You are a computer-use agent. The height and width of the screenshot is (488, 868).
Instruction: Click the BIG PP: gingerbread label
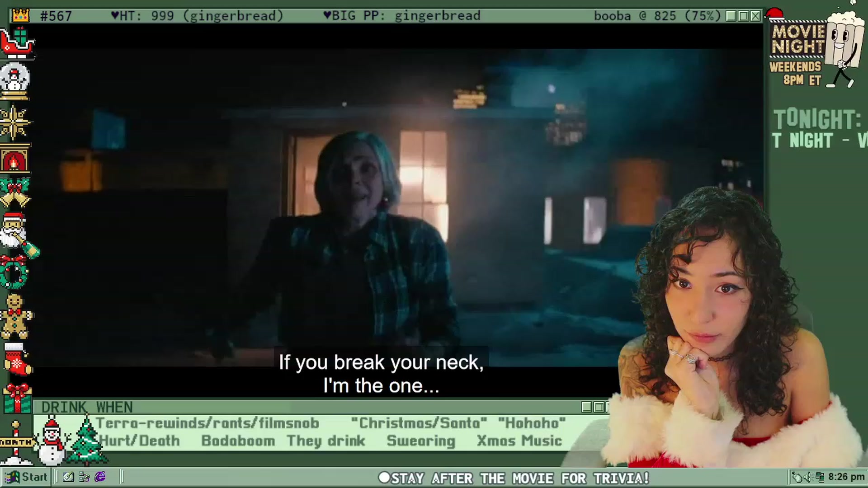(402, 16)
